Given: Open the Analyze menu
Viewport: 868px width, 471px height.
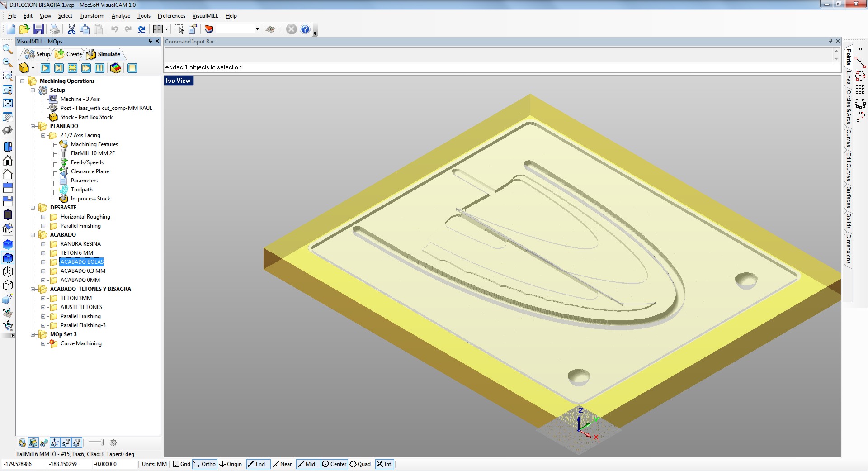Looking at the screenshot, I should pos(121,16).
